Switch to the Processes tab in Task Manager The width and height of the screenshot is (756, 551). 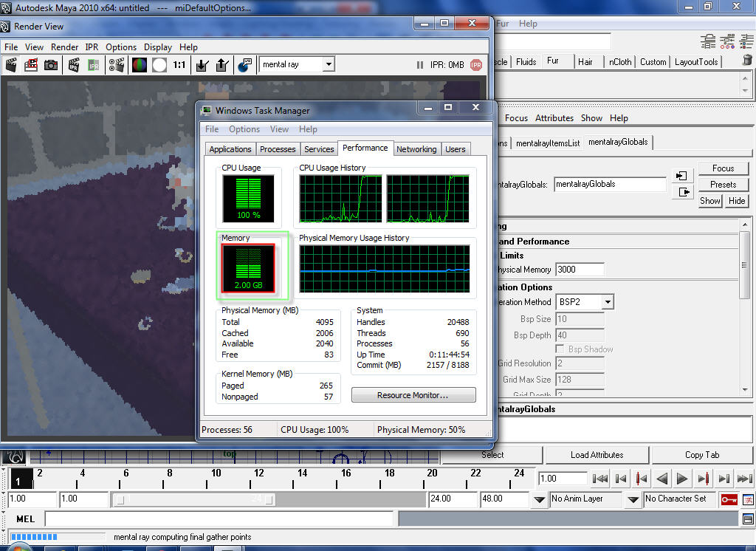tap(278, 149)
